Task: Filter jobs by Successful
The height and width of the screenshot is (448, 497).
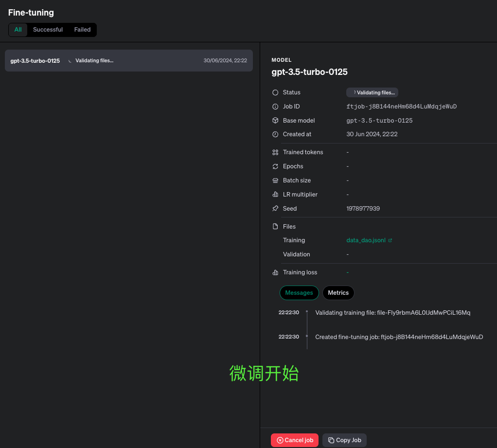Action: click(48, 30)
